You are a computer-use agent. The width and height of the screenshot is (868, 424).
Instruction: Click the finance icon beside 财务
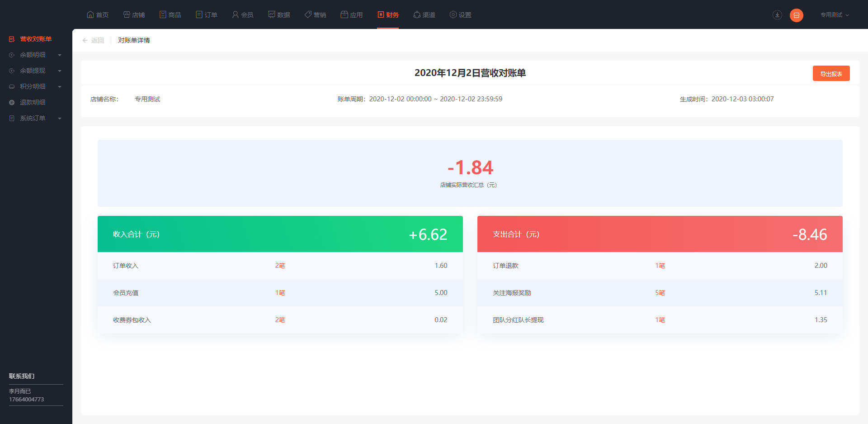coord(381,14)
